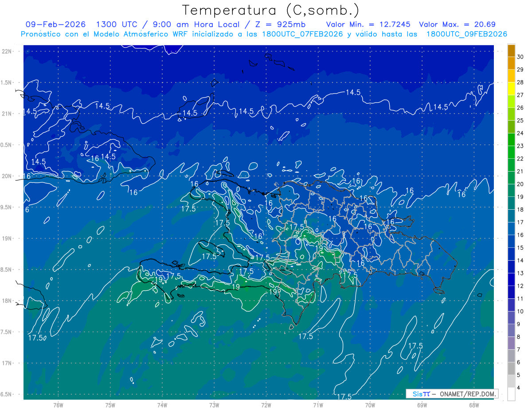Select the '09-Feb-2026' date text
This screenshot has height=411, width=532.
(x=56, y=24)
